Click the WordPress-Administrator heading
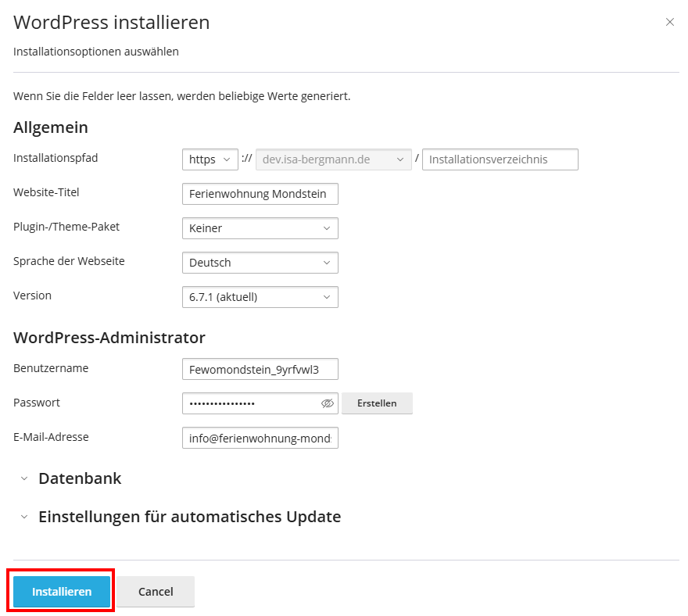 coord(109,338)
